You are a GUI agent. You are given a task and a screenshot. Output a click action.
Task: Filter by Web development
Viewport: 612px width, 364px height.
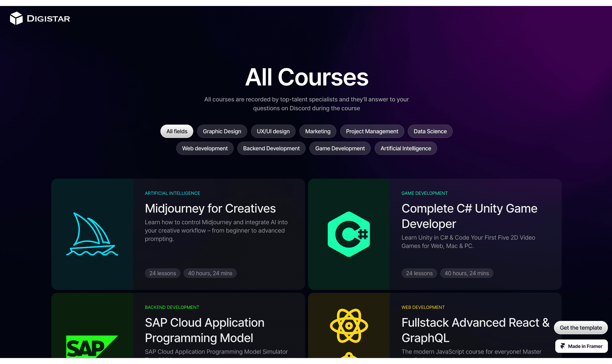205,148
